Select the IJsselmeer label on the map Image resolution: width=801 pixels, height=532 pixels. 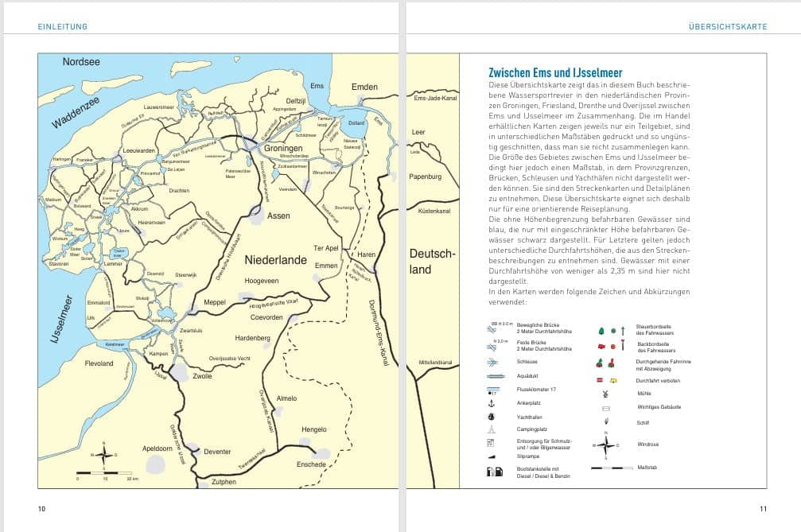(x=61, y=319)
